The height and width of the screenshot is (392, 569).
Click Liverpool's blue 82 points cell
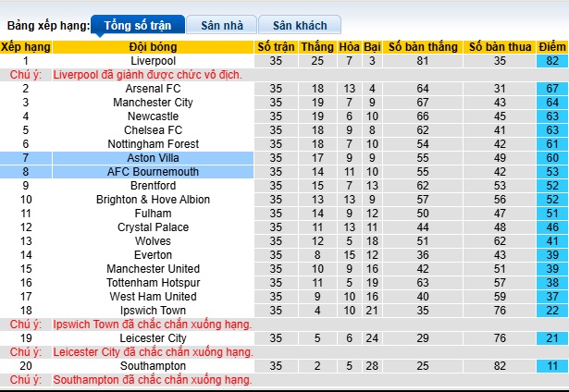click(x=552, y=60)
